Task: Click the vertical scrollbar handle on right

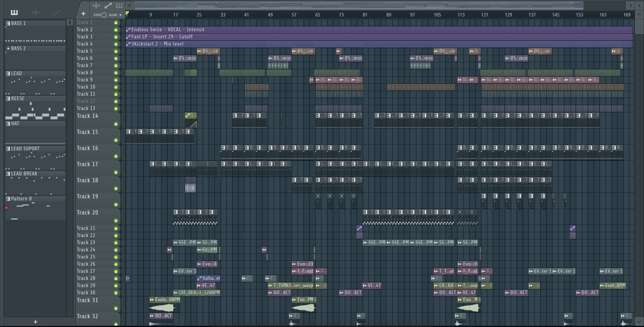Action: 639,27
